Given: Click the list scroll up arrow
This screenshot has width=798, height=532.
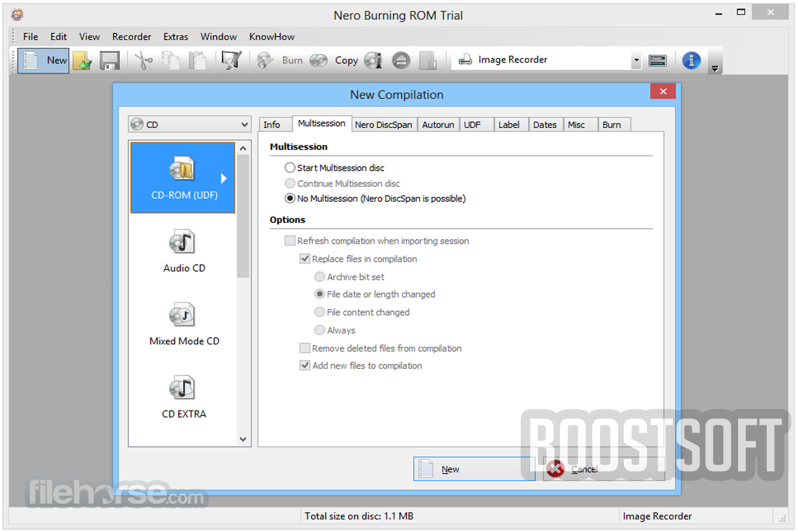Looking at the screenshot, I should pyautogui.click(x=243, y=148).
